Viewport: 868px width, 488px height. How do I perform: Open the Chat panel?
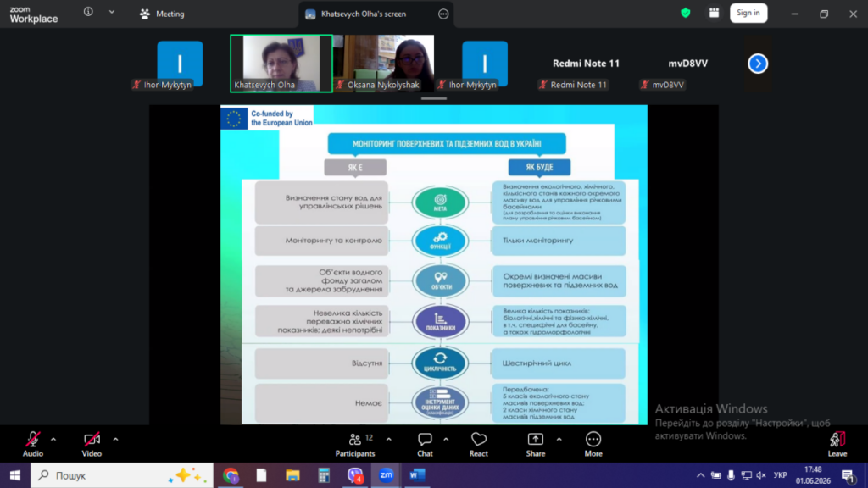point(425,444)
